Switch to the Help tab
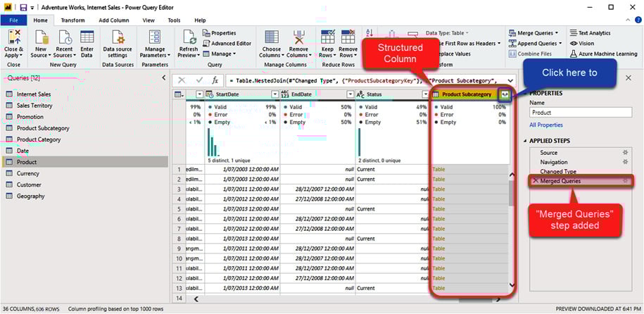The width and height of the screenshot is (644, 314). point(200,20)
